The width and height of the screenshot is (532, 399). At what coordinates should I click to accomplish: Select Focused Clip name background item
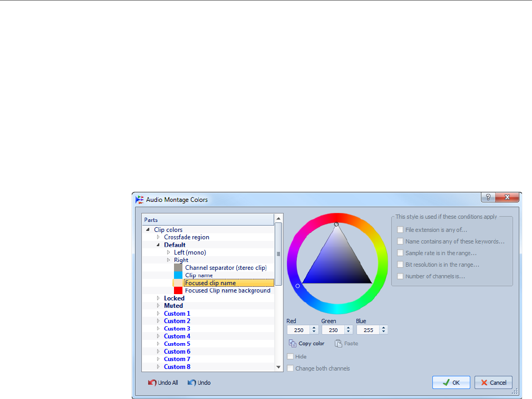tap(228, 290)
